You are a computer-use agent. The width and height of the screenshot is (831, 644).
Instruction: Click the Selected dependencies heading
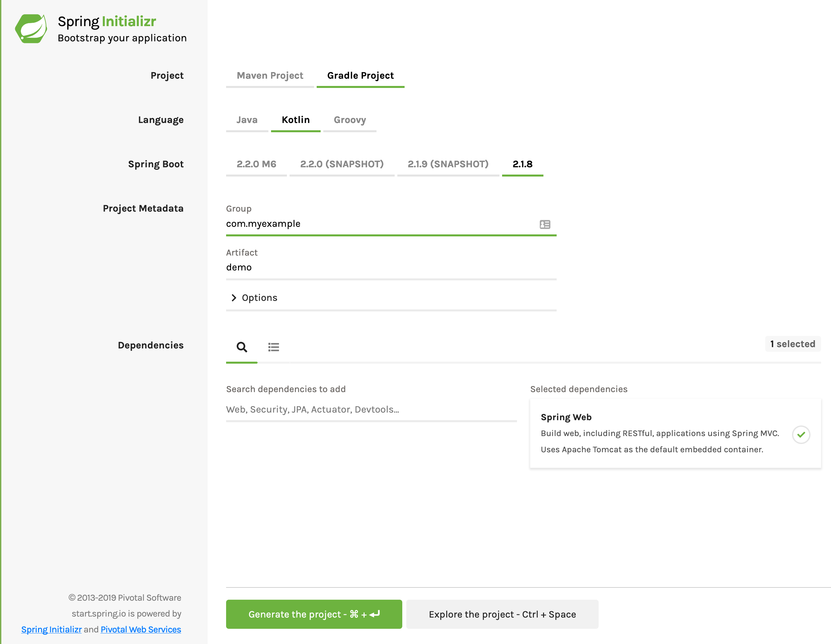click(579, 389)
